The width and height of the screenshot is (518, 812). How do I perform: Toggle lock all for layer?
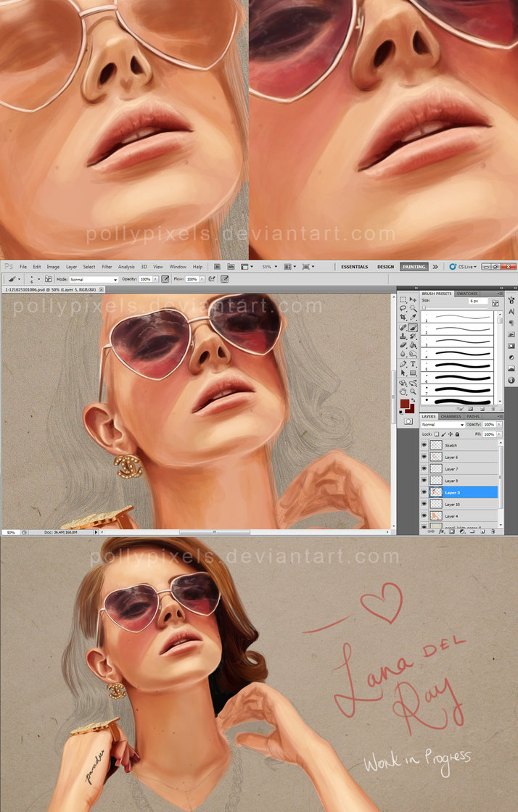click(457, 434)
